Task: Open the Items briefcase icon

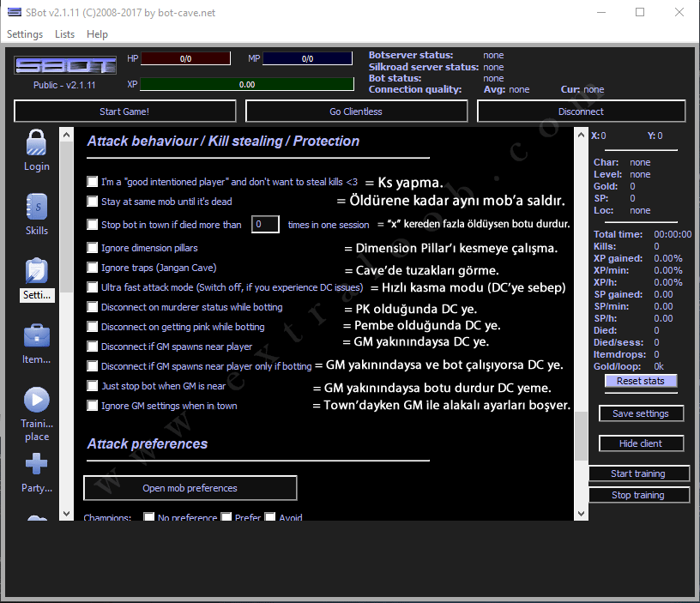Action: [37, 335]
